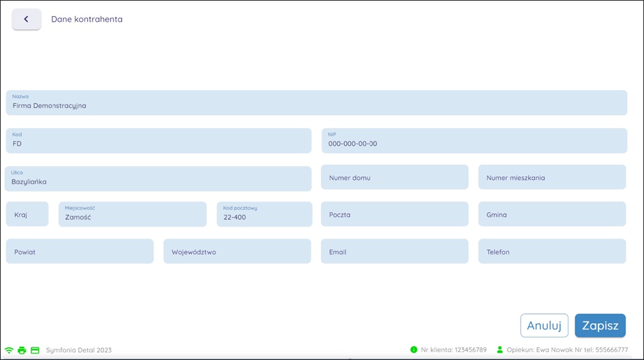Select the Kod pocztowy field
644x360 pixels.
coord(264,214)
